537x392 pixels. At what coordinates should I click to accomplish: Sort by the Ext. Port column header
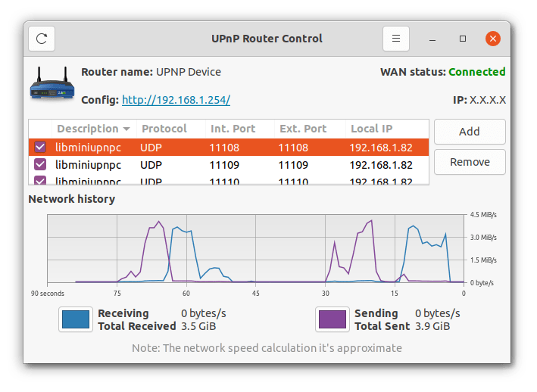pyautogui.click(x=310, y=129)
